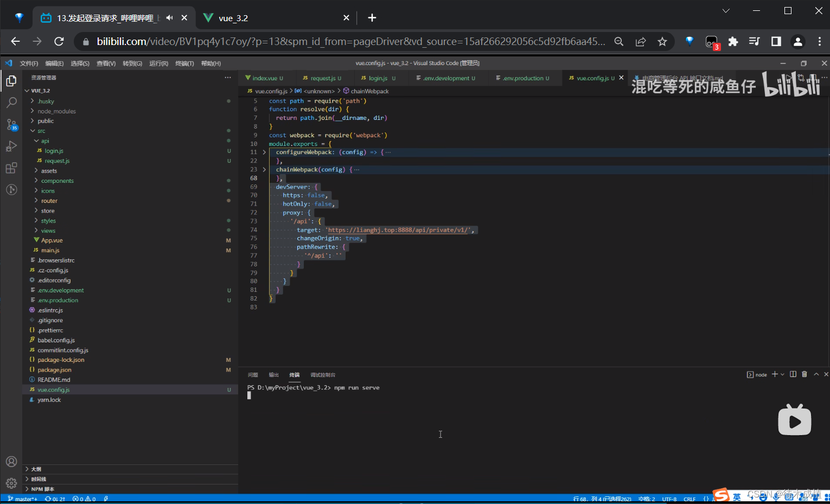The width and height of the screenshot is (830, 504).
Task: Open the Manage gear in activity bar
Action: pos(11,483)
